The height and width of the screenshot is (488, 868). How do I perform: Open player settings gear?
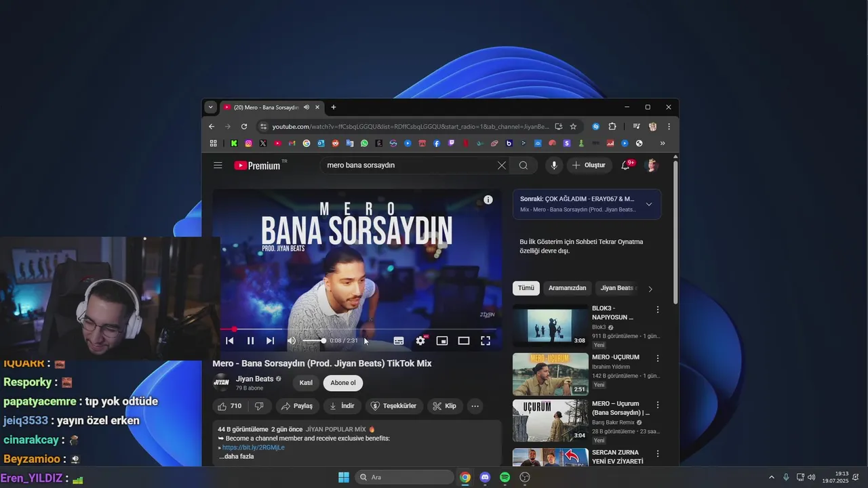(420, 341)
